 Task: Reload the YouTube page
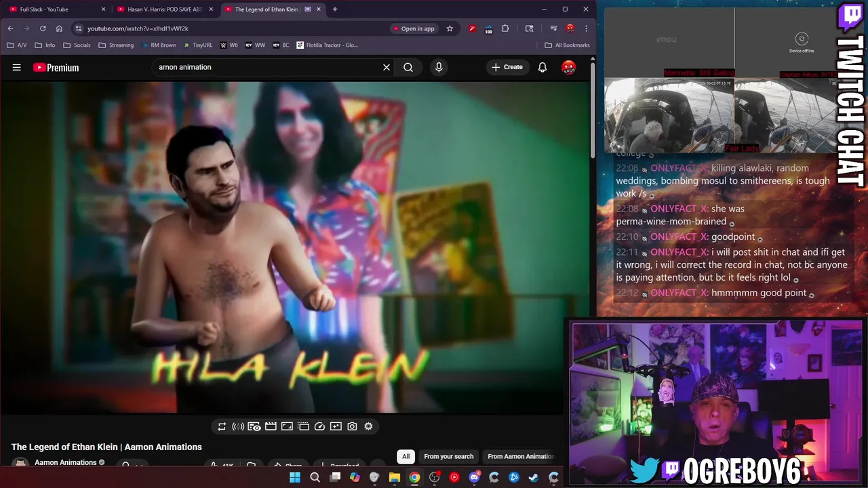pyautogui.click(x=43, y=28)
